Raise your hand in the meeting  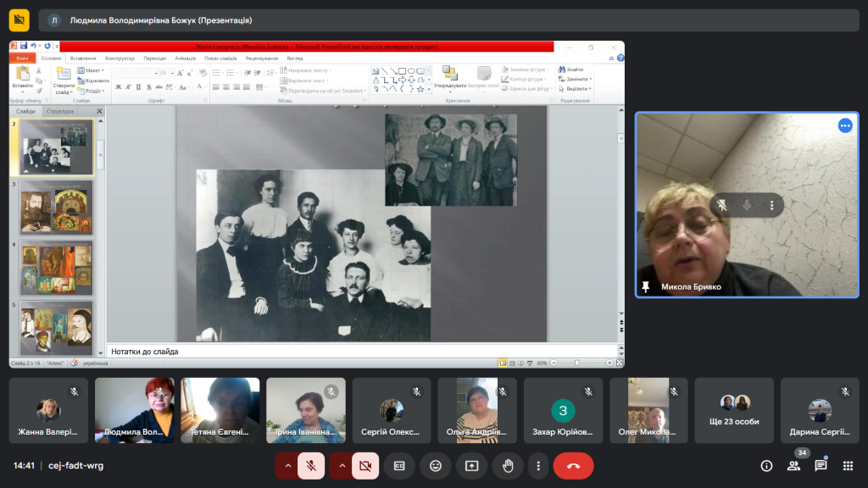[508, 465]
